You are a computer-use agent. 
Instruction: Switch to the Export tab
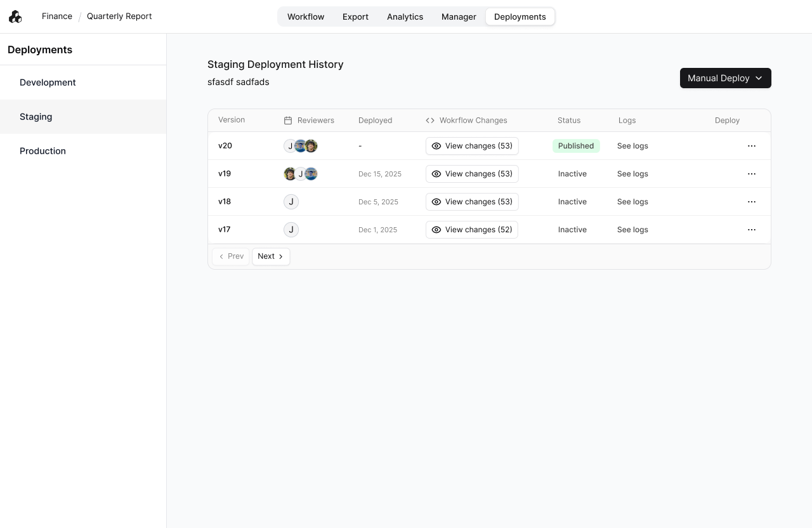click(355, 16)
